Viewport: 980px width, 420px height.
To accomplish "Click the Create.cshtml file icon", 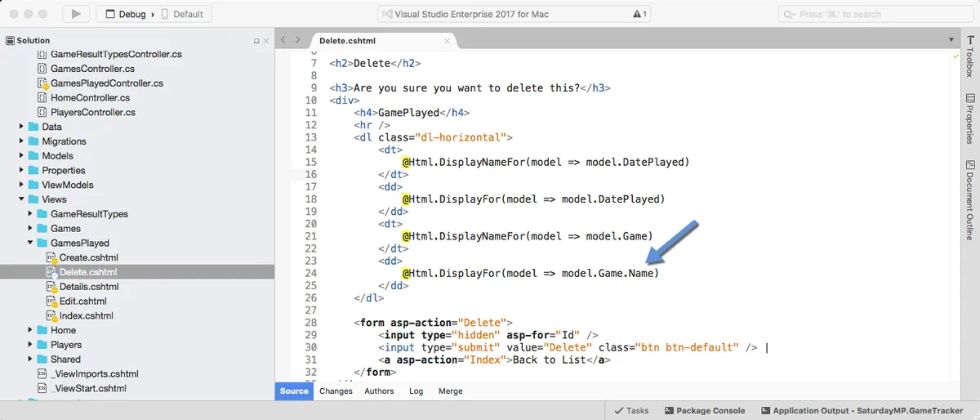I will tap(51, 258).
